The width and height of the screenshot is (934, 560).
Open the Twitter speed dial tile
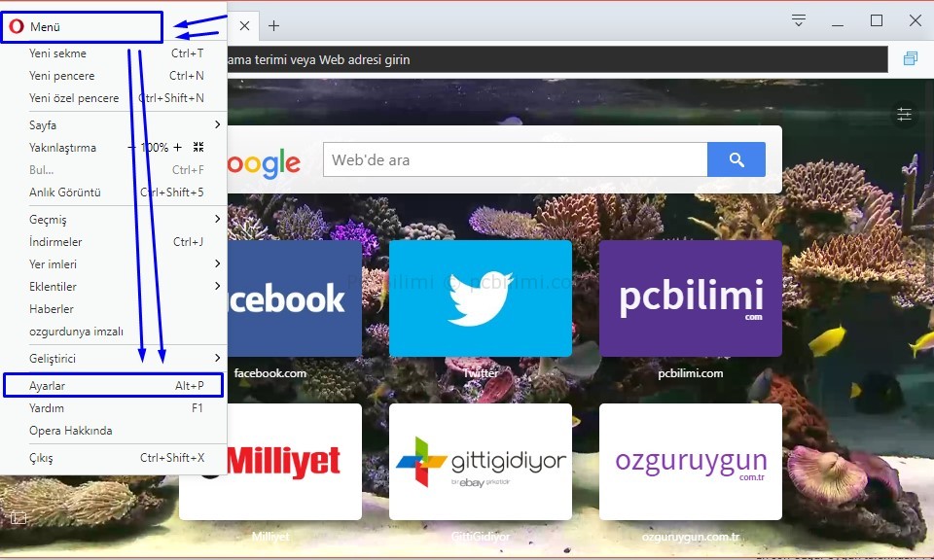480,298
